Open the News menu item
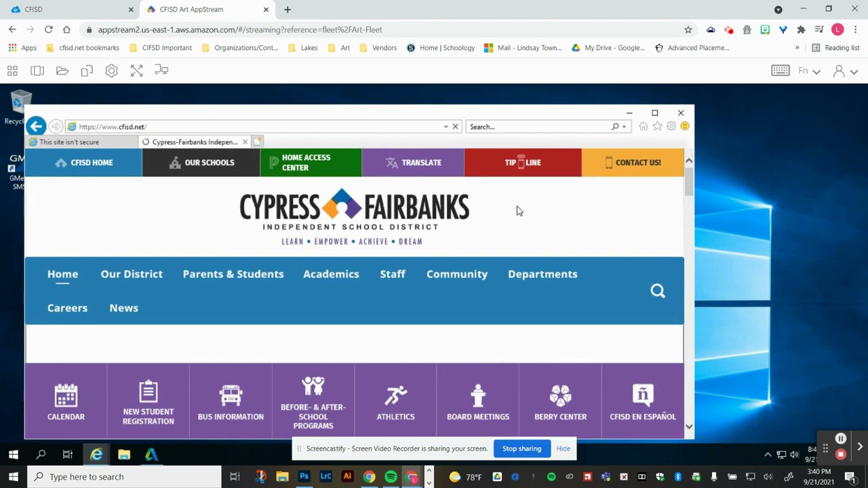Screen dimensions: 868x488 tap(123, 308)
